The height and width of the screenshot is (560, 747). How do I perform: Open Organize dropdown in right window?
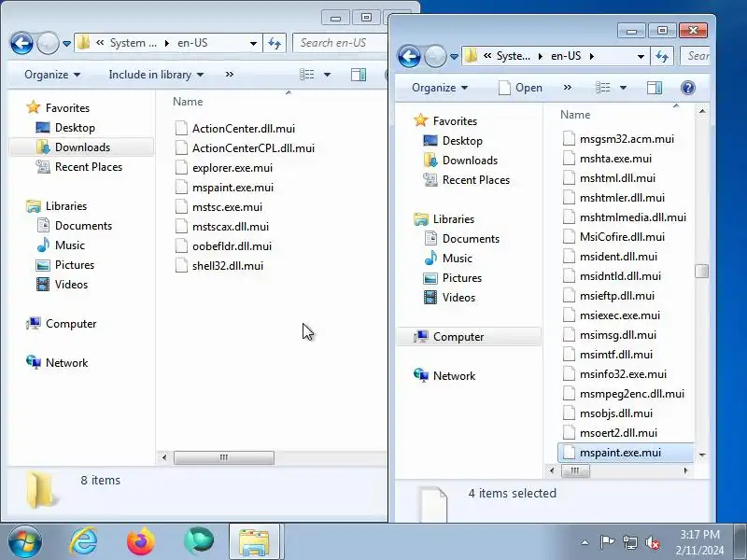click(x=440, y=88)
